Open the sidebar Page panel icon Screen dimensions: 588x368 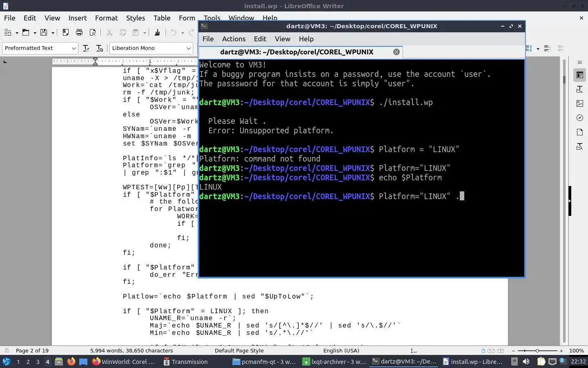(x=579, y=132)
